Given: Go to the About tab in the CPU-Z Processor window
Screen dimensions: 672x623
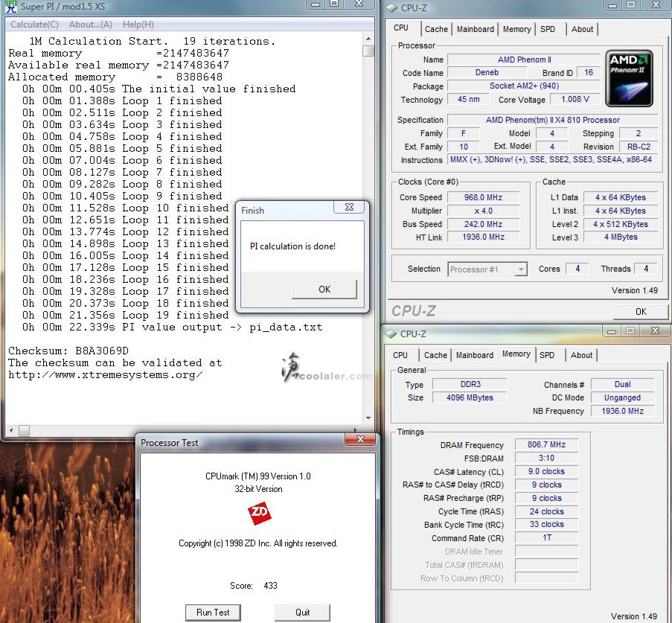Looking at the screenshot, I should pos(582,29).
